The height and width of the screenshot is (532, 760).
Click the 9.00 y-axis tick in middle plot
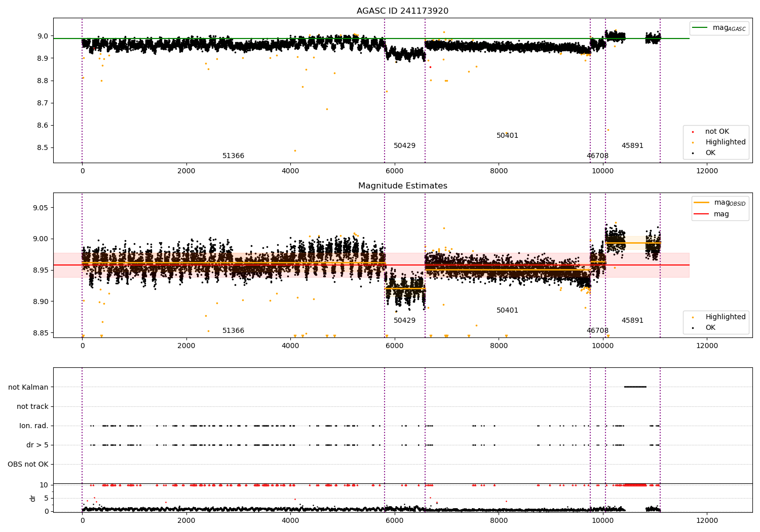[x=41, y=239]
